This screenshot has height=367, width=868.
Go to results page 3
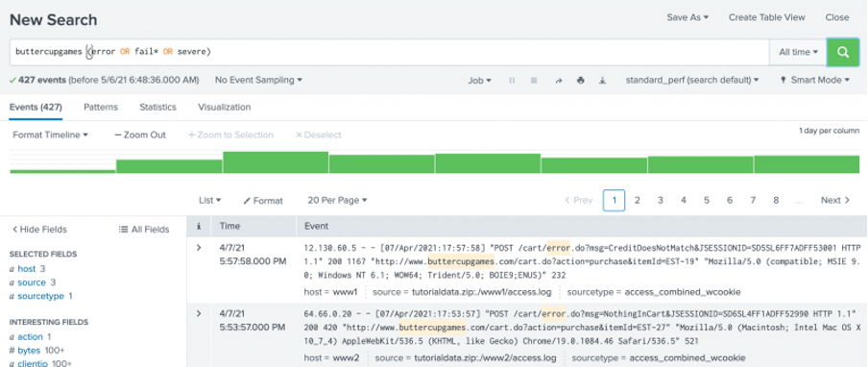[x=661, y=201]
